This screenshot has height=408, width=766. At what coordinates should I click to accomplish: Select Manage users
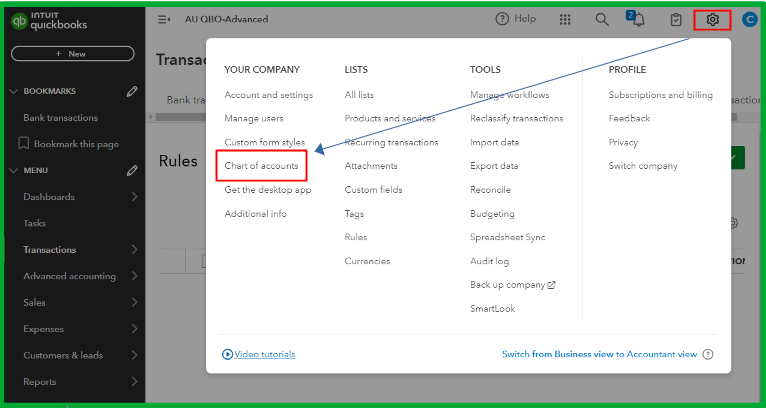[x=254, y=118]
